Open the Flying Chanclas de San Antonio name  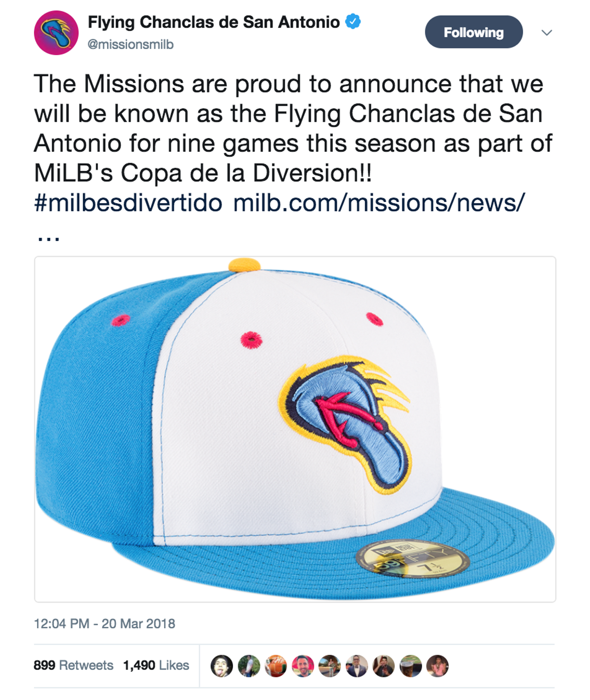click(214, 22)
